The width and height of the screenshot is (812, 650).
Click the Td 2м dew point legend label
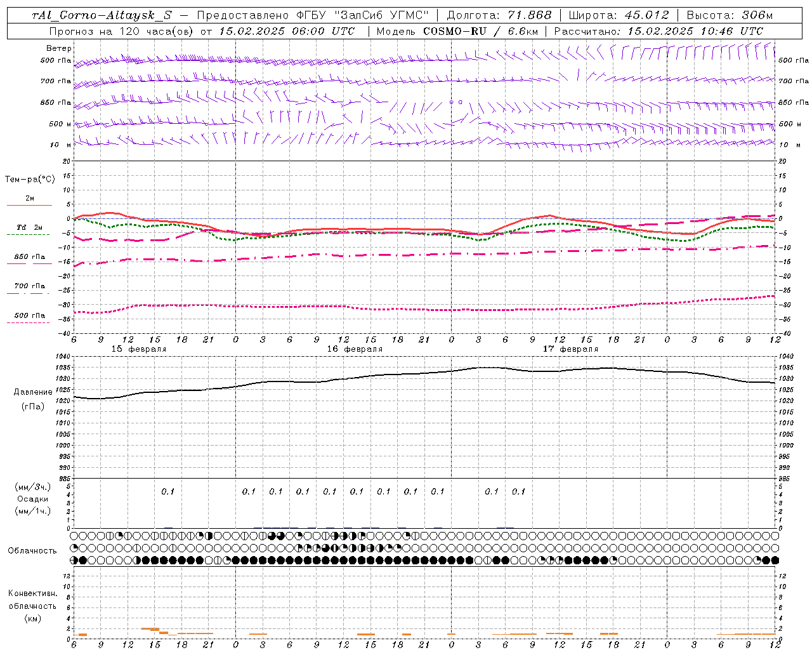point(30,227)
